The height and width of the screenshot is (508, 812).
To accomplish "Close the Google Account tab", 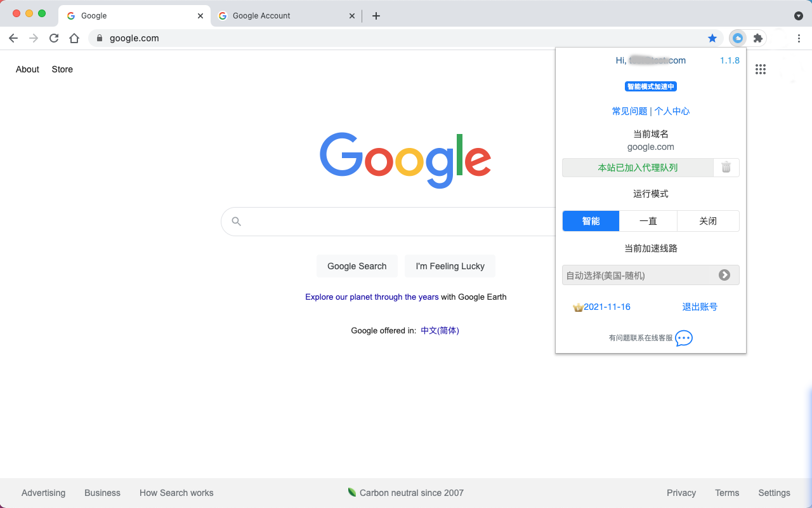I will pyautogui.click(x=352, y=16).
